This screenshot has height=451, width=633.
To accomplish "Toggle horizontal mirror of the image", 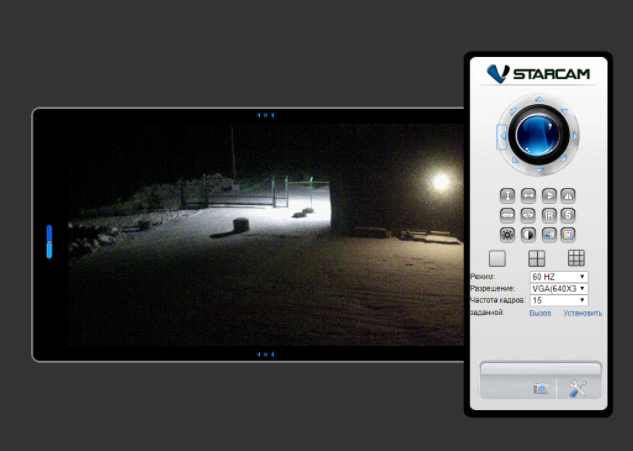I will (568, 196).
